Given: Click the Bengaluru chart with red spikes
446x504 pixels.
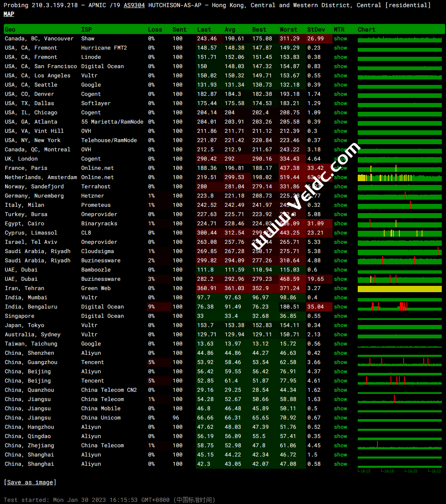Looking at the screenshot, I should point(399,307).
